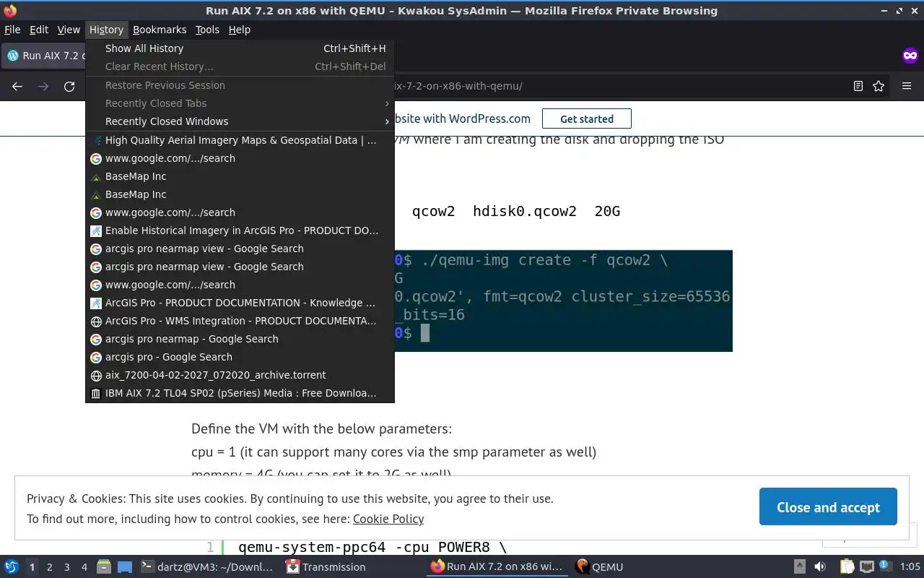The width and height of the screenshot is (924, 578).
Task: Open the clipboard tray icon
Action: 847,567
